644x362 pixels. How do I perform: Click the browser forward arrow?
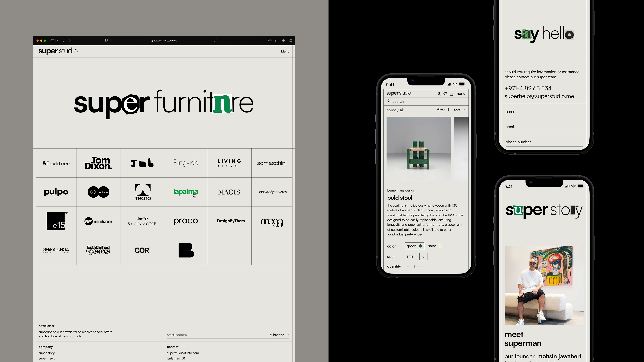[70, 40]
